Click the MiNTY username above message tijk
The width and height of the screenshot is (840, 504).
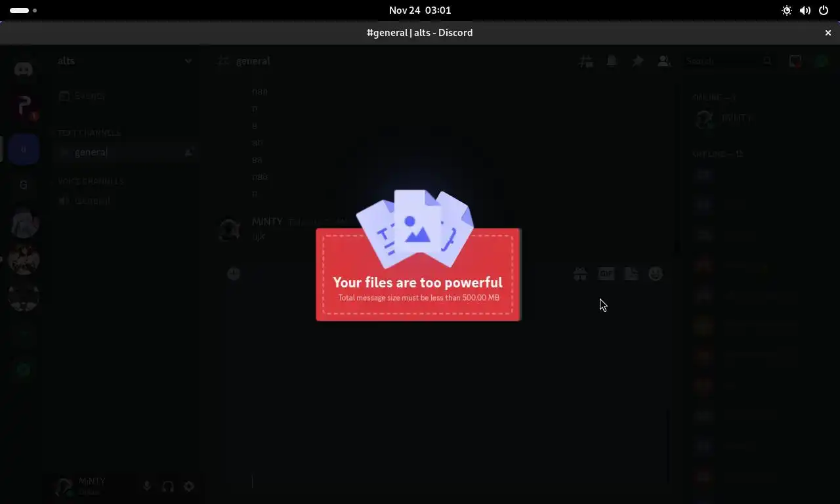click(267, 222)
